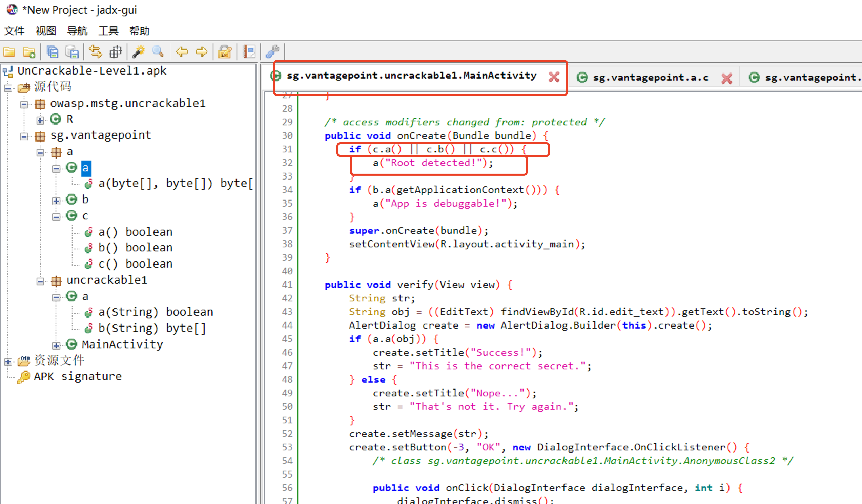This screenshot has width=862, height=504.
Task: Open text search with wand icon
Action: (139, 52)
